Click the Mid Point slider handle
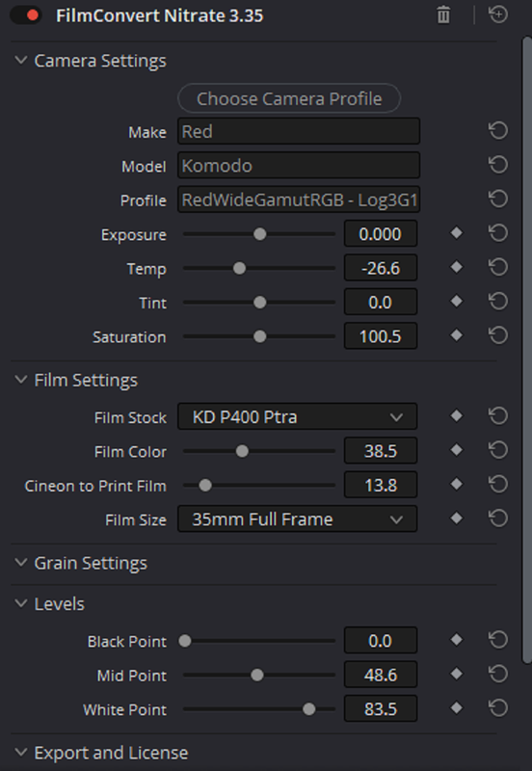Image resolution: width=532 pixels, height=771 pixels. pos(256,675)
